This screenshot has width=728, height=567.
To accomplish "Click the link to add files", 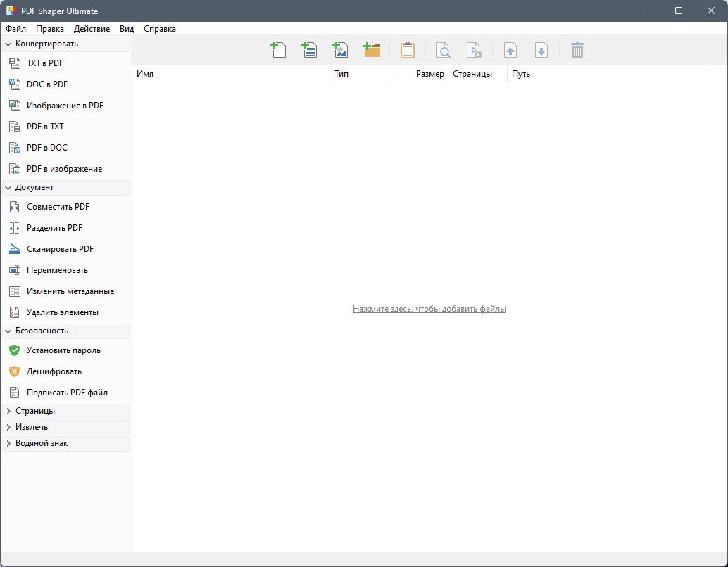I will tap(429, 309).
